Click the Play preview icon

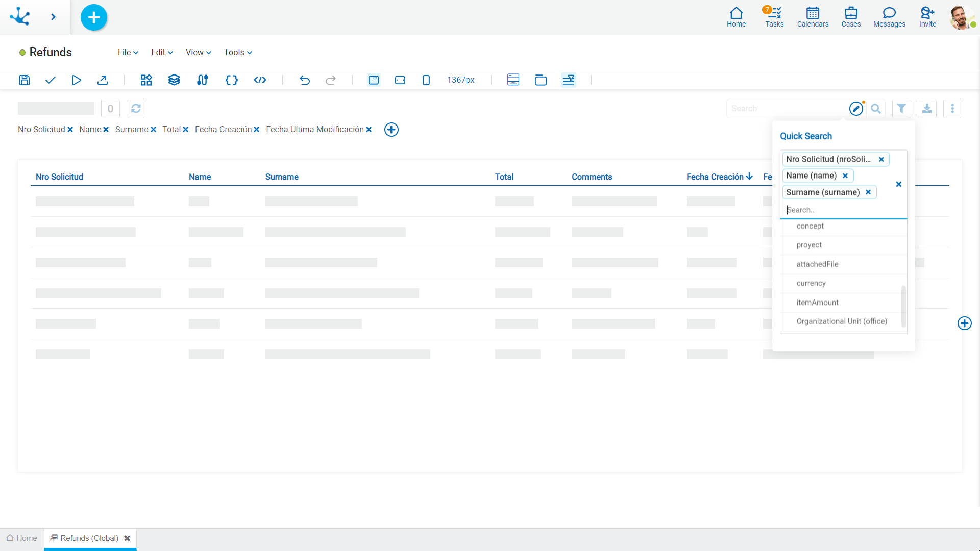76,80
